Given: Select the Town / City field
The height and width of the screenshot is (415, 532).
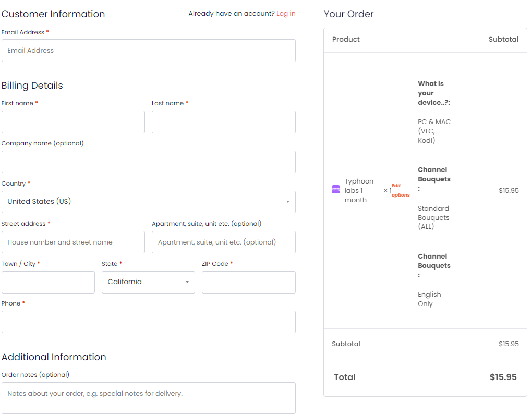Looking at the screenshot, I should coord(48,282).
